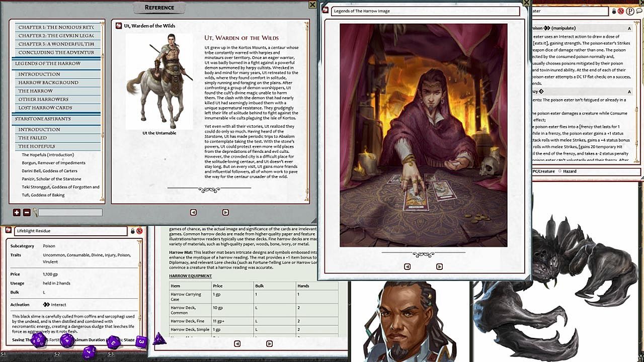The width and height of the screenshot is (644, 362).
Task: Click the bearded man character portrait
Action: point(409,322)
